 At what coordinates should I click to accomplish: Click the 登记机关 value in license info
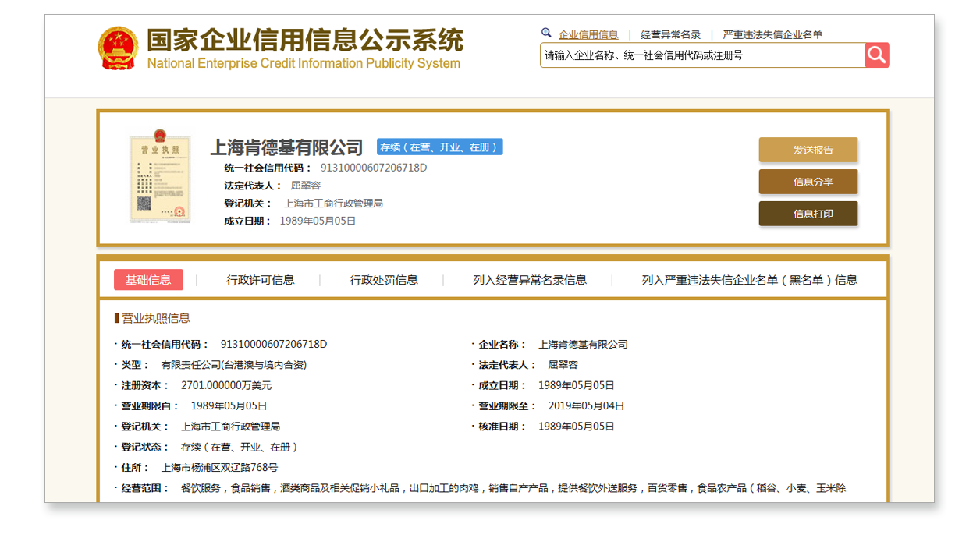[x=231, y=427]
